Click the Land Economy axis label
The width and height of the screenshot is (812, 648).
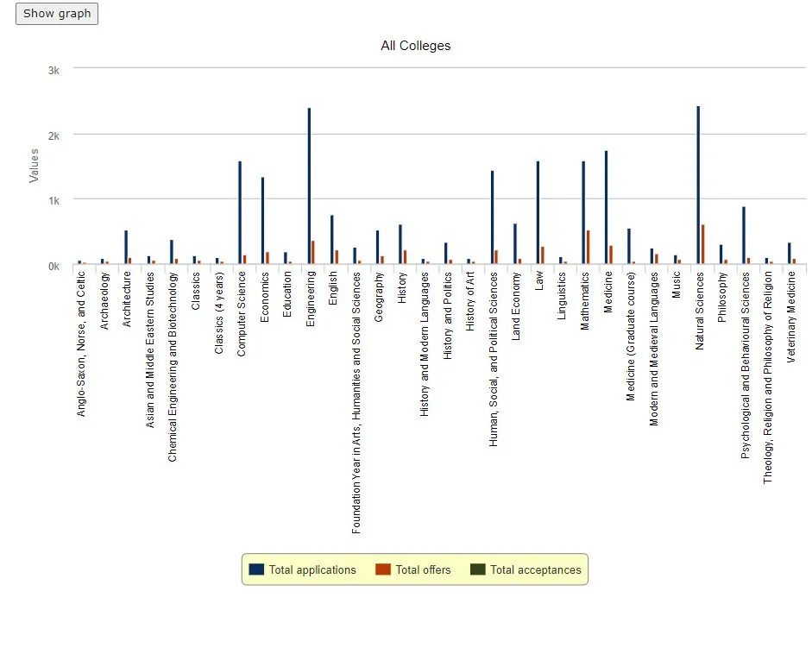[516, 306]
